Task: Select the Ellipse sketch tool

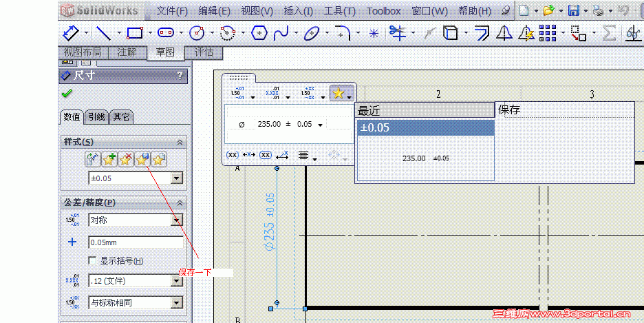Action: coord(312,33)
